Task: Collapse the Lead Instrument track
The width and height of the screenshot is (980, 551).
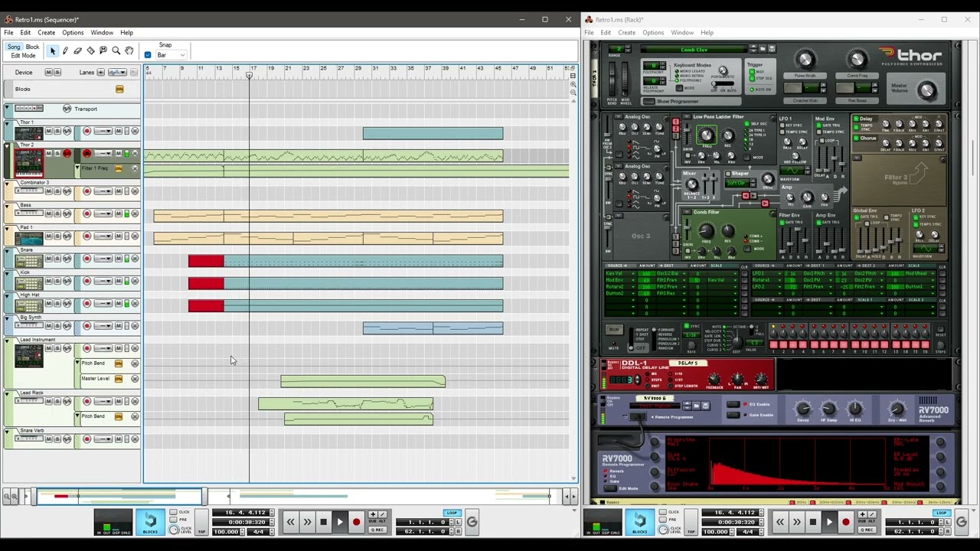Action: click(x=7, y=340)
